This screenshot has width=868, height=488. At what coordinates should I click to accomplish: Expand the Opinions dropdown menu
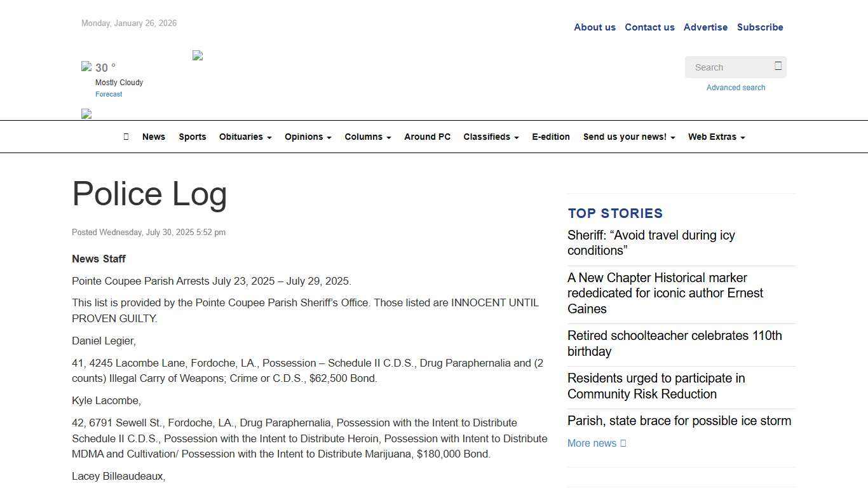(x=308, y=137)
